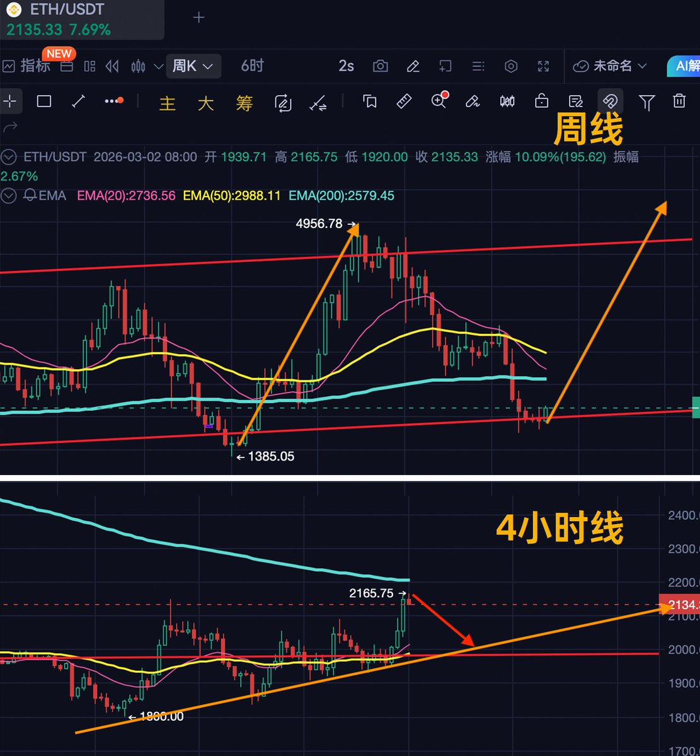Open the AI解 analysis button

[683, 66]
